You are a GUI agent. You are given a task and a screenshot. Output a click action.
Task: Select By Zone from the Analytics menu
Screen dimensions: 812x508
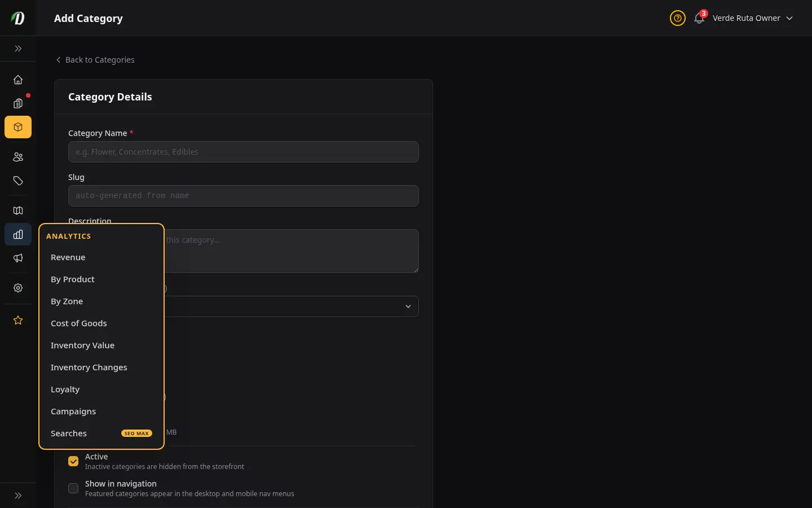101,301
